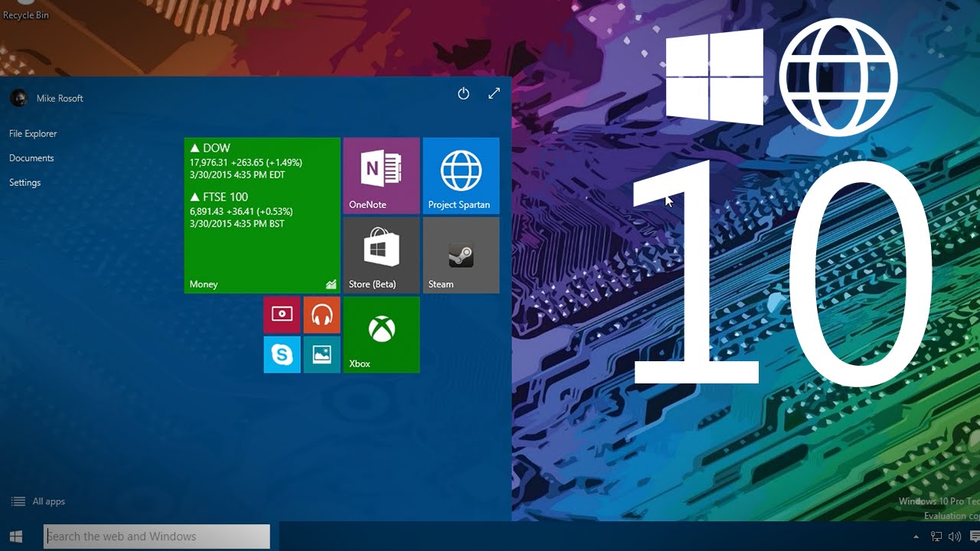Click the DOW stock quote text
Viewport: 980px width, 551px height.
[246, 161]
